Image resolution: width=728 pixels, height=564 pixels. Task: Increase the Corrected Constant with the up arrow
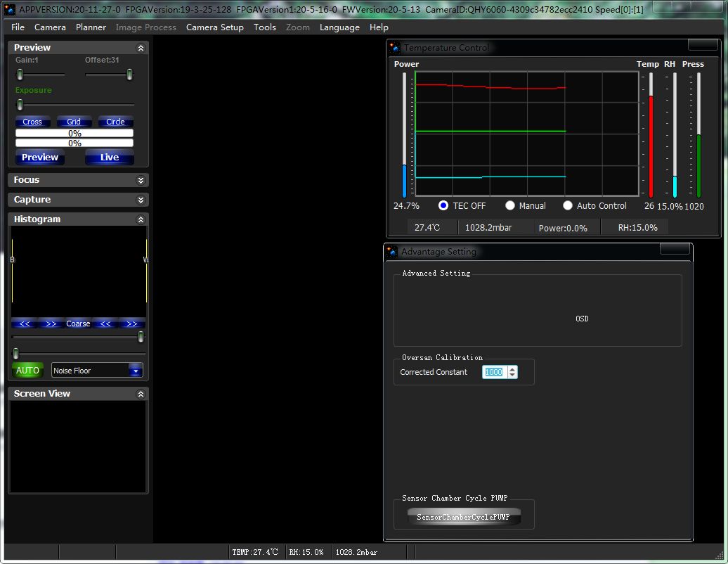point(512,369)
